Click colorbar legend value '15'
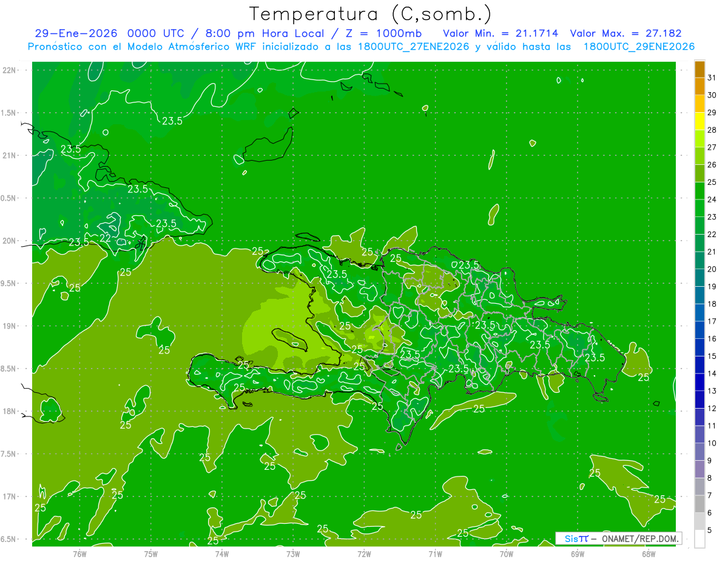Screen dimensions: 728x562 pyautogui.click(x=712, y=356)
